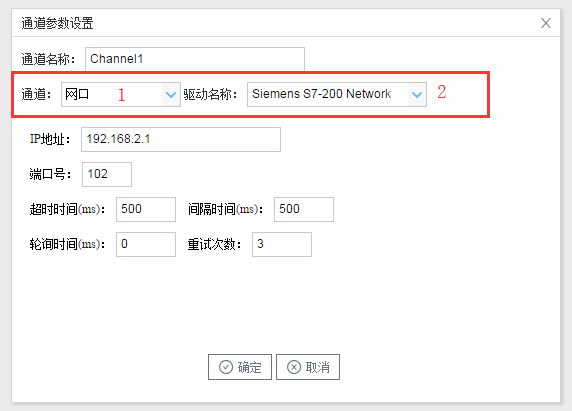Image resolution: width=572 pixels, height=411 pixels.
Task: Select the 端口号 field with value 102
Action: pyautogui.click(x=107, y=174)
